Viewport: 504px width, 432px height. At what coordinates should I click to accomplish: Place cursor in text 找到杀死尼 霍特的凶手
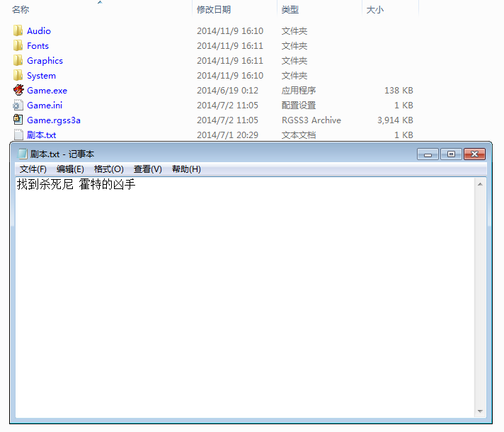[76, 184]
